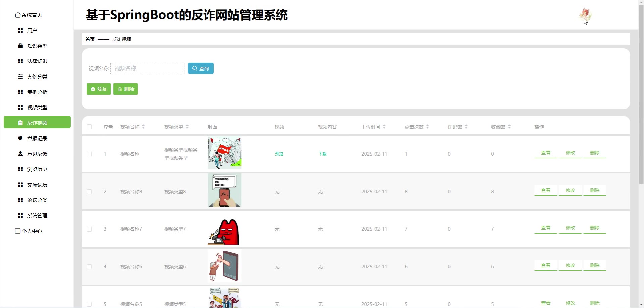
Task: Click the grid icon beside 浏览历史
Action: pyautogui.click(x=20, y=169)
